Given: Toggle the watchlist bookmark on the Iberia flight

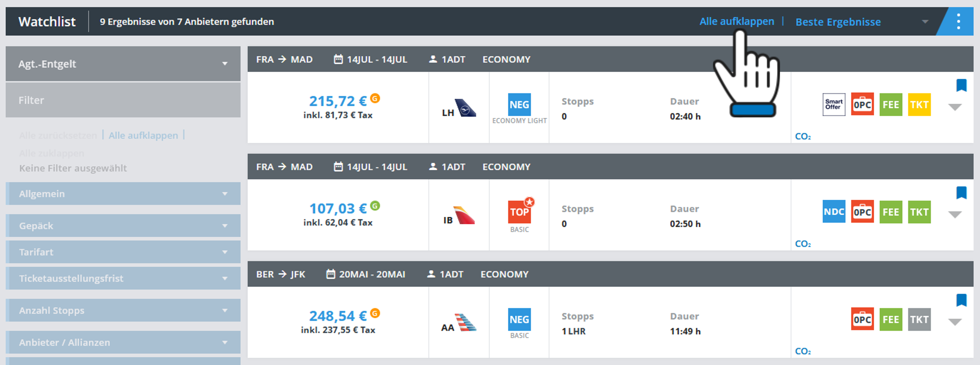Looking at the screenshot, I should tap(961, 193).
